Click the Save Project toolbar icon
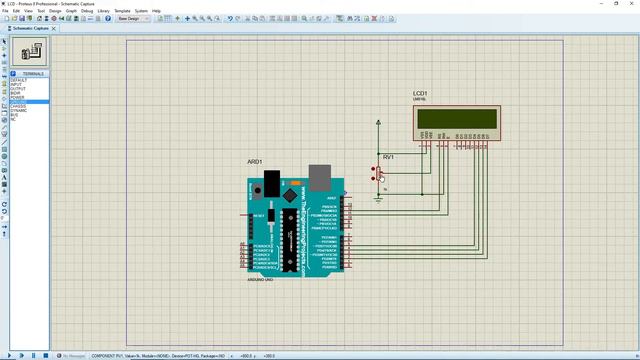The height and width of the screenshot is (360, 640). pos(22,19)
